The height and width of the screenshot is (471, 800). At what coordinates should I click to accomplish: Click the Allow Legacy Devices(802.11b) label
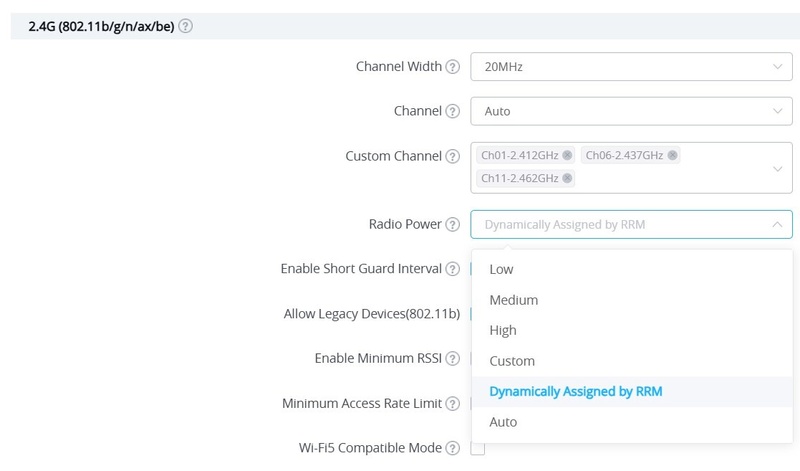pos(371,313)
